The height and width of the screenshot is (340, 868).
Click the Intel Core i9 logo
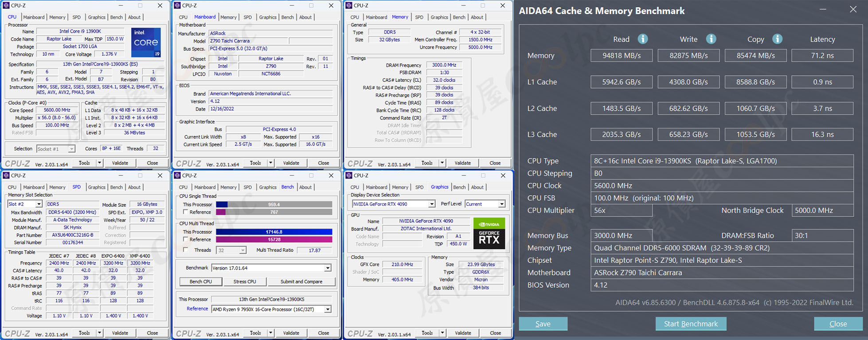146,42
